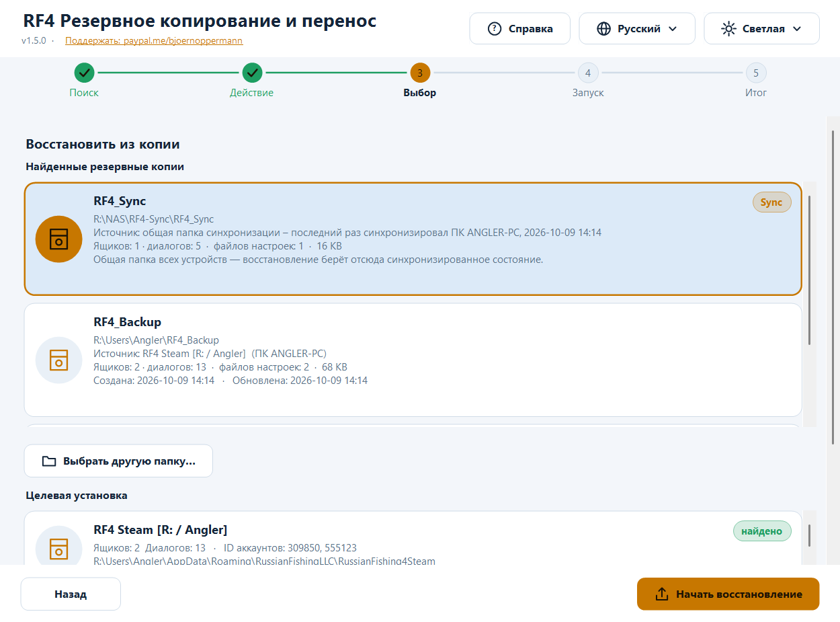Click Выбрать другую папку button
The image size is (840, 622).
118,461
